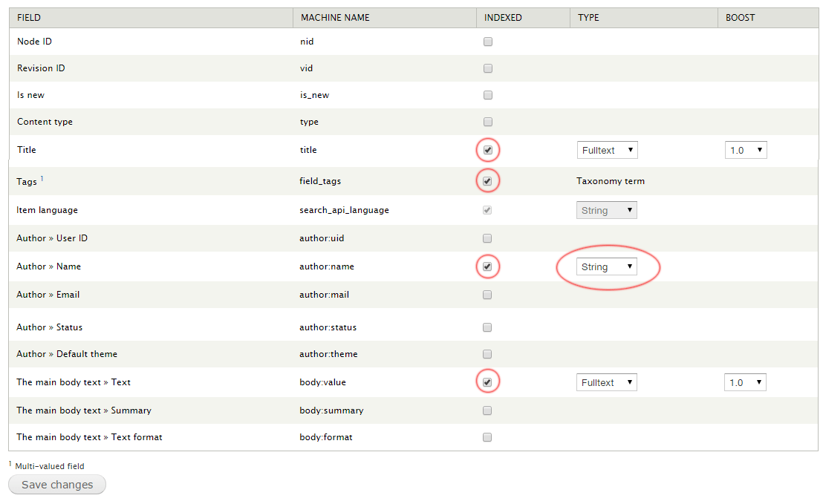The width and height of the screenshot is (823, 504).
Task: Check Indexed for Author Default theme
Action: (487, 354)
